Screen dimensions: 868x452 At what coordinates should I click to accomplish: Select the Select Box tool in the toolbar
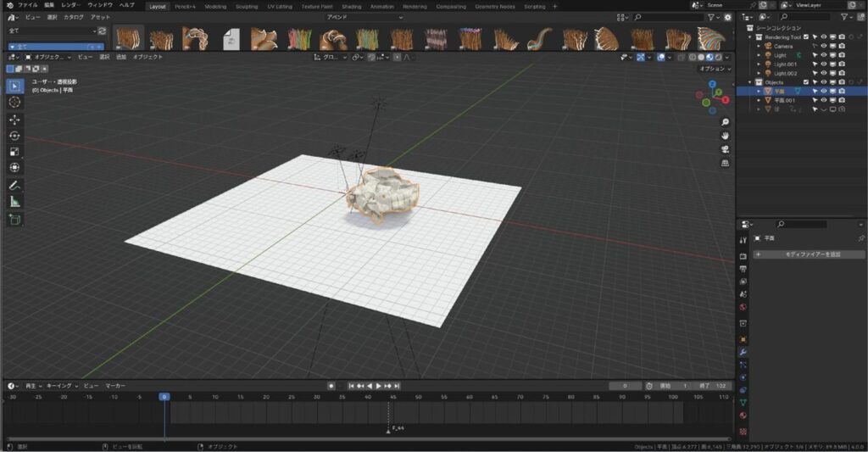(x=15, y=86)
